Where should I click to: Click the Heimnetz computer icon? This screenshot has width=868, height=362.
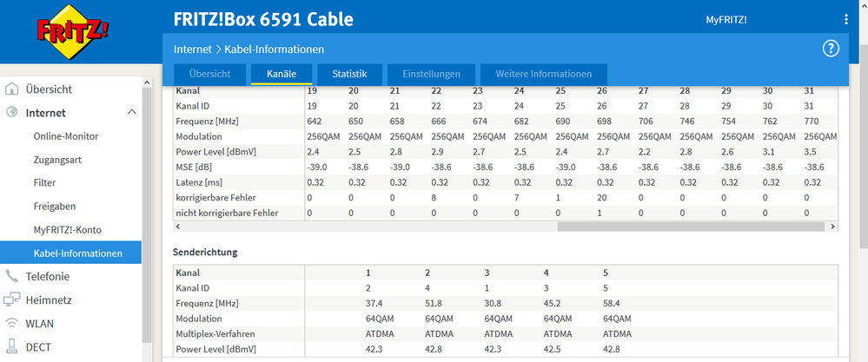pos(12,300)
